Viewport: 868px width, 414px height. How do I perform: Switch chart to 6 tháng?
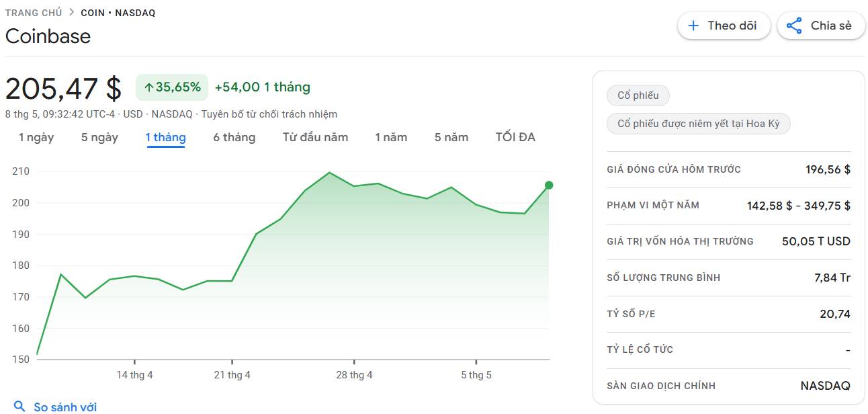tap(234, 137)
